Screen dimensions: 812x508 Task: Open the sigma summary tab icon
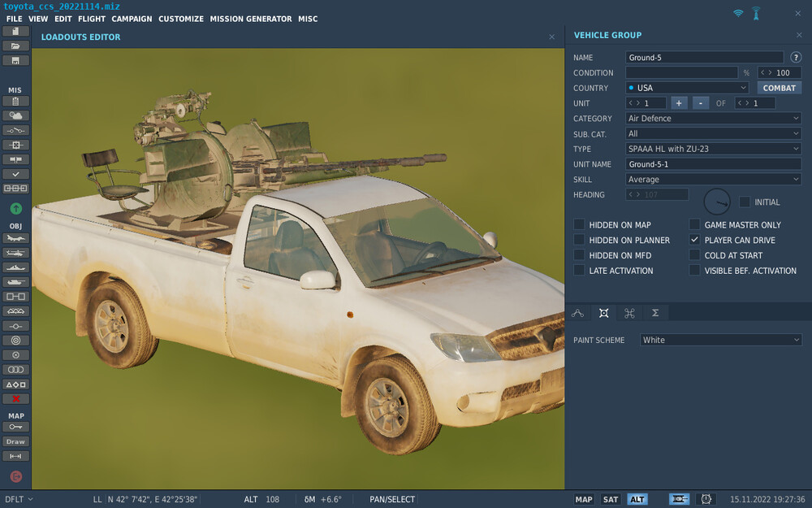654,313
